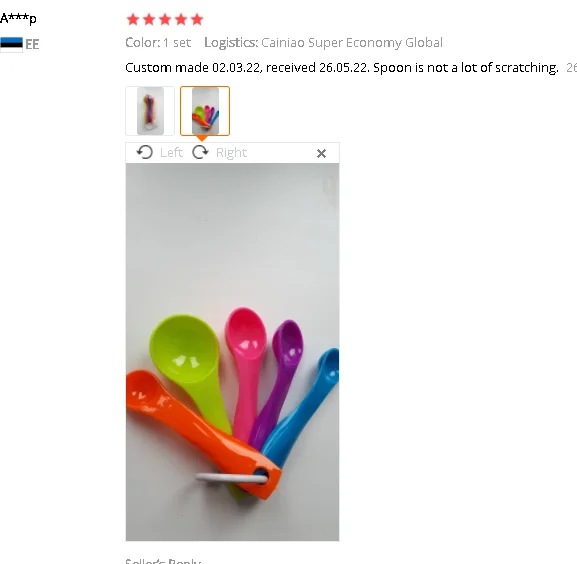Click the rotate left arrow icon
The width and height of the screenshot is (577, 564).
[x=145, y=152]
